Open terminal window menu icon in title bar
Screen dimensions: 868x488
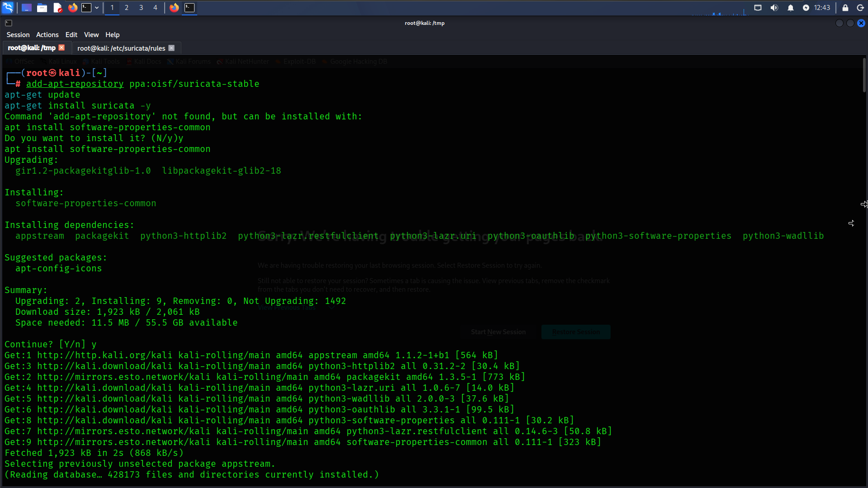click(x=9, y=23)
